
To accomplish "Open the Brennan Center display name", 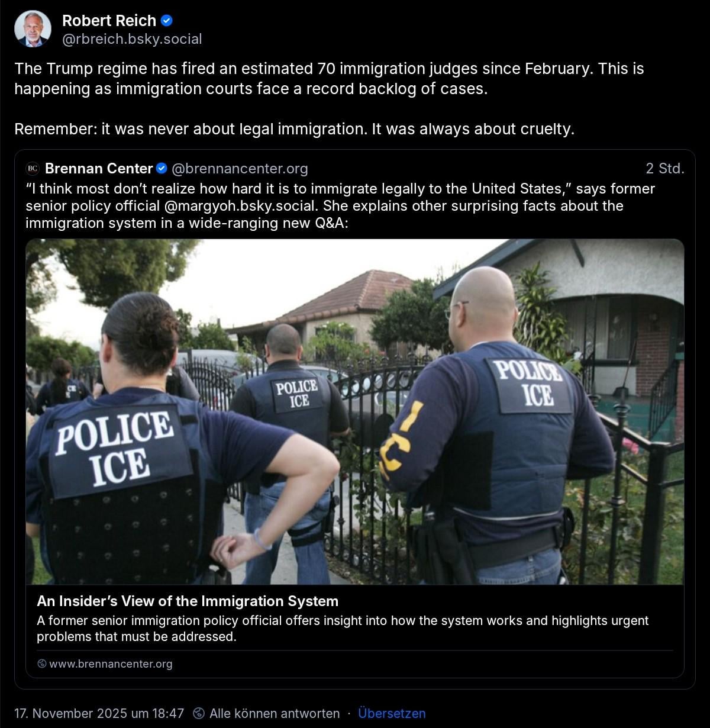I will pos(99,169).
